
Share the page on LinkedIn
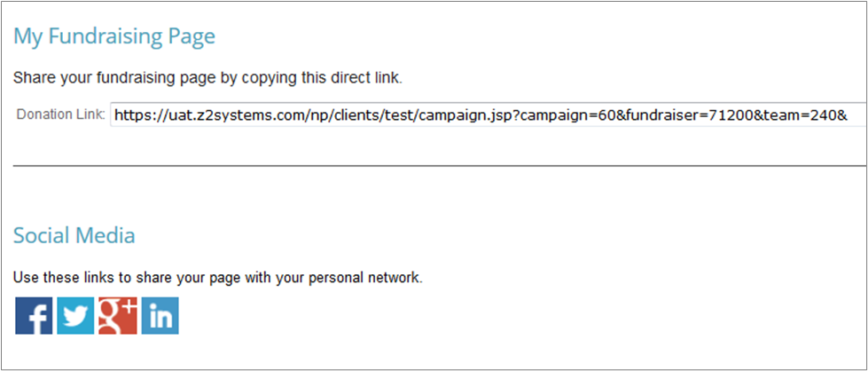pyautogui.click(x=160, y=316)
